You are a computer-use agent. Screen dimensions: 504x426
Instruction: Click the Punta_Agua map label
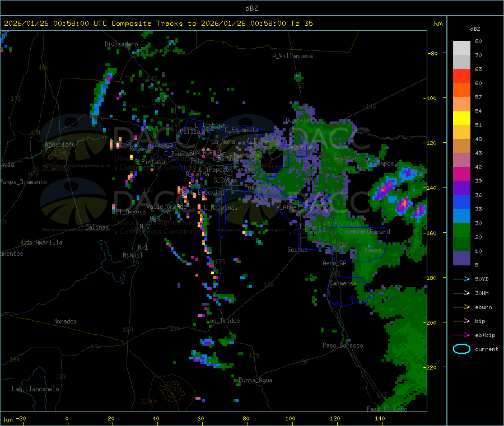coord(255,380)
